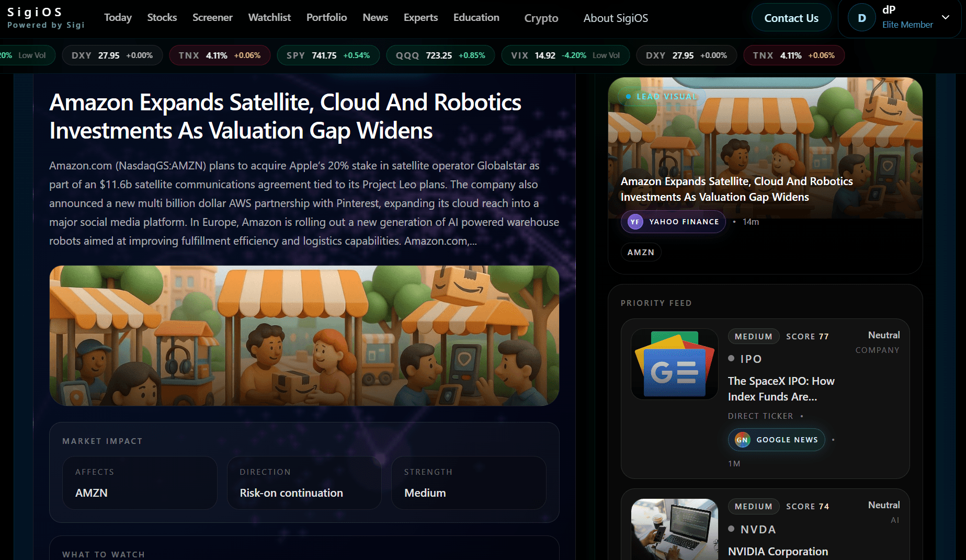Open the Stocks menu item
The image size is (966, 560).
(162, 17)
